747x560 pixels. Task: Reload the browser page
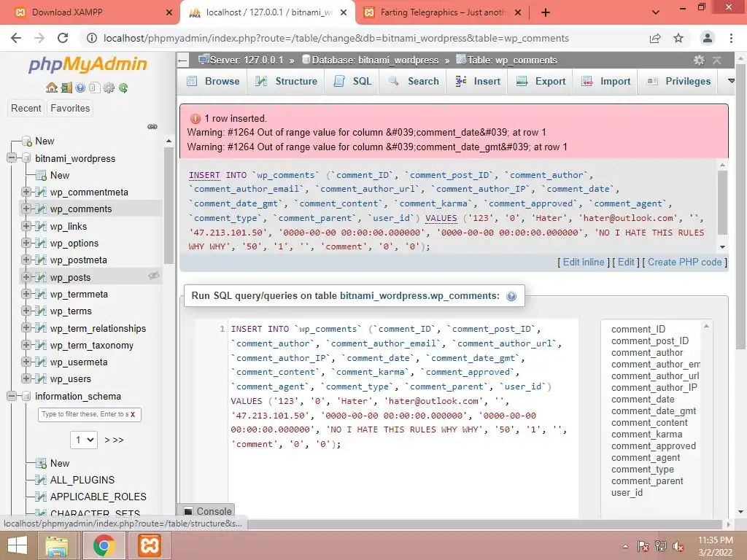click(x=63, y=38)
